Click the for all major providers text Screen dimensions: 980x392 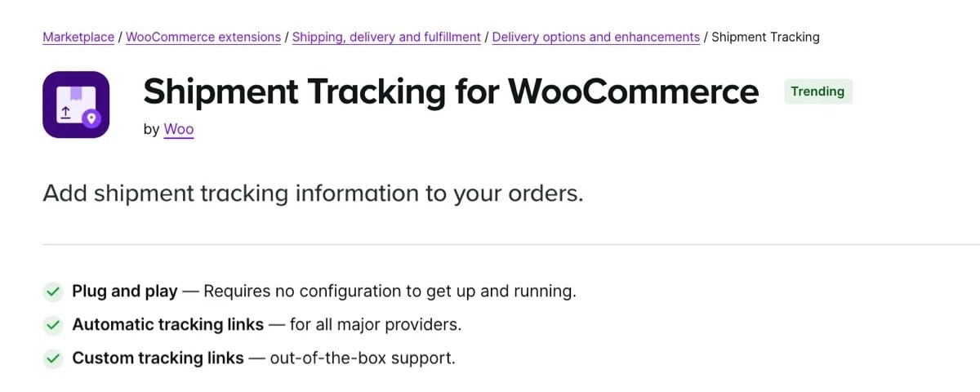(x=376, y=325)
